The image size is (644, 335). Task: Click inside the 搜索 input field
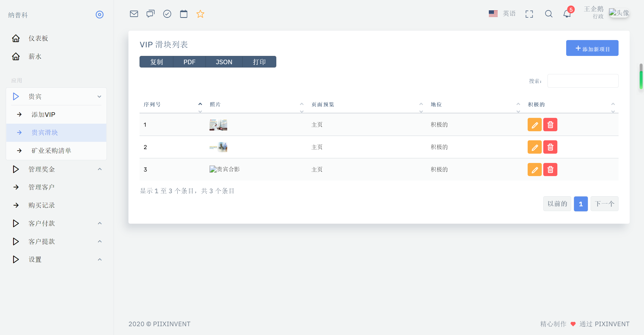[583, 81]
